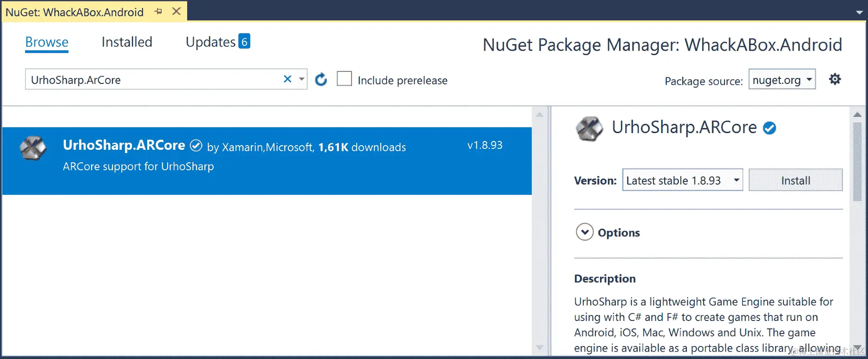Click the details pane scrollbar thumb
This screenshot has height=359, width=868.
[857, 161]
